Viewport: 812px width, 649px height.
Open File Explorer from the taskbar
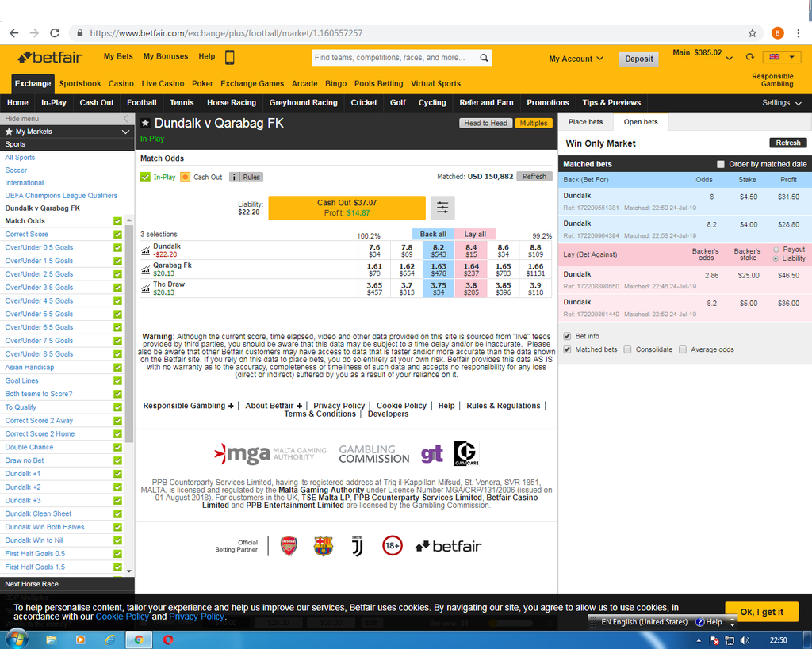tap(52, 640)
